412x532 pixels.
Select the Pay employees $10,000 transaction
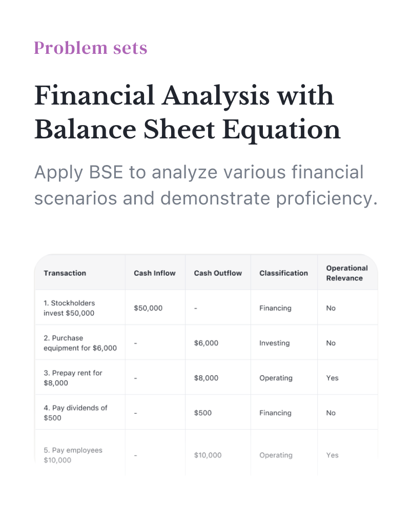click(x=73, y=455)
